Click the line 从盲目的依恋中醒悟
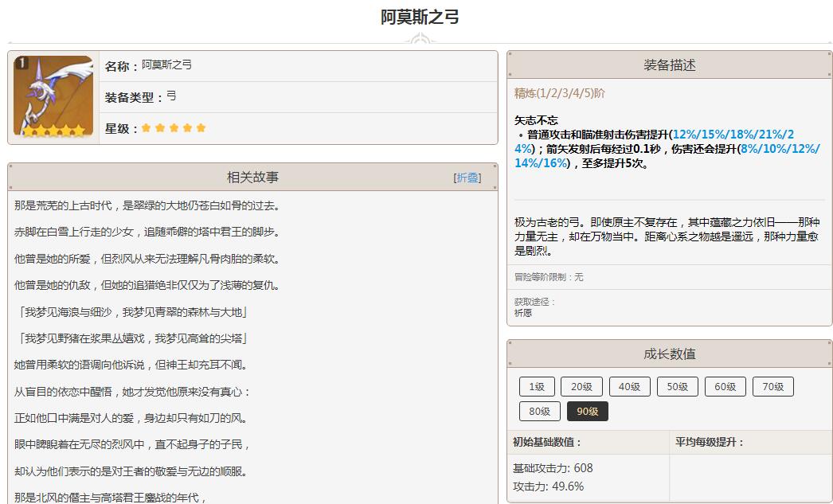Screen dimensions: 833x504 tap(132, 392)
